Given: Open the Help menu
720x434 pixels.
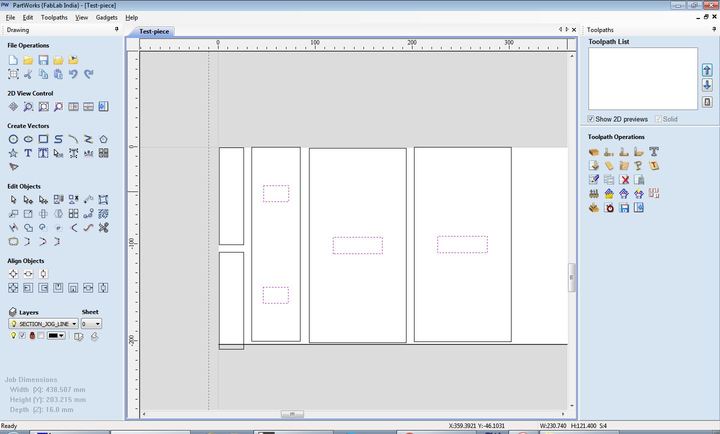Looking at the screenshot, I should (x=132, y=17).
